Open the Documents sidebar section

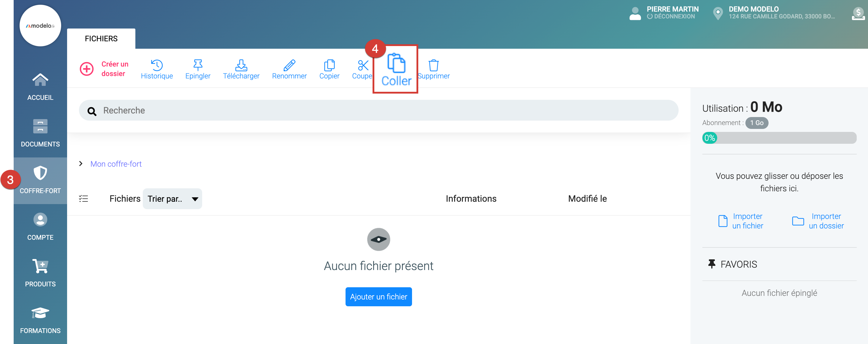click(40, 133)
